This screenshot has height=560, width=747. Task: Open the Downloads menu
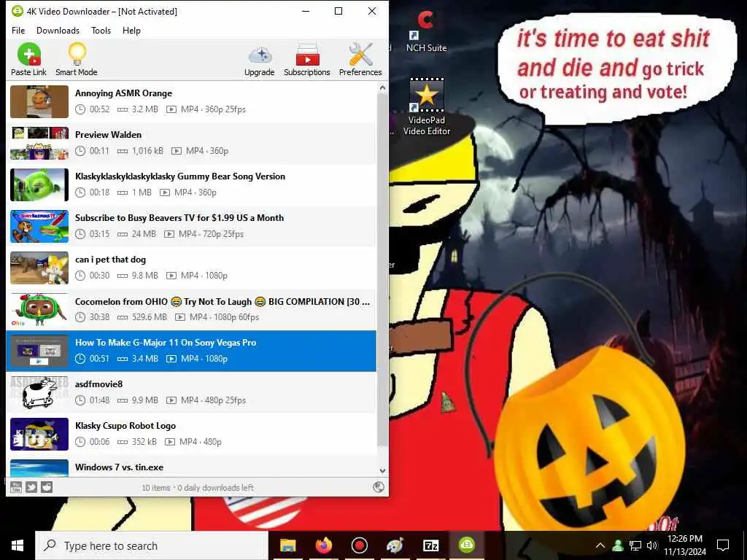tap(58, 31)
